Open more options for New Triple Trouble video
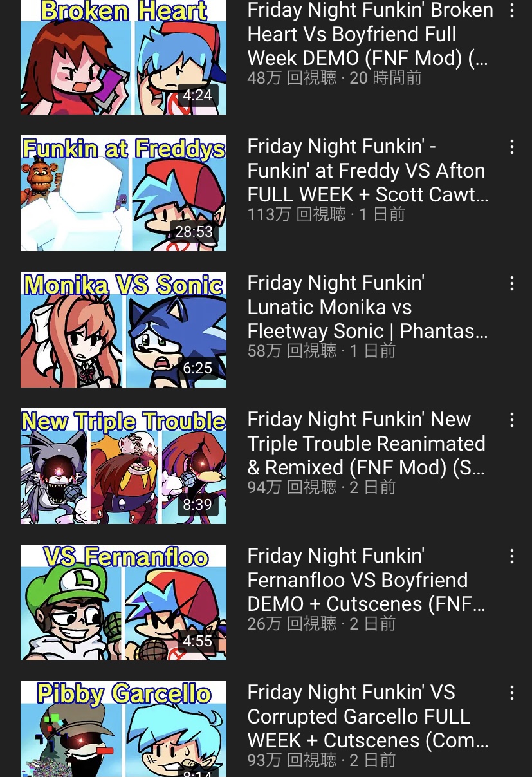 (512, 420)
